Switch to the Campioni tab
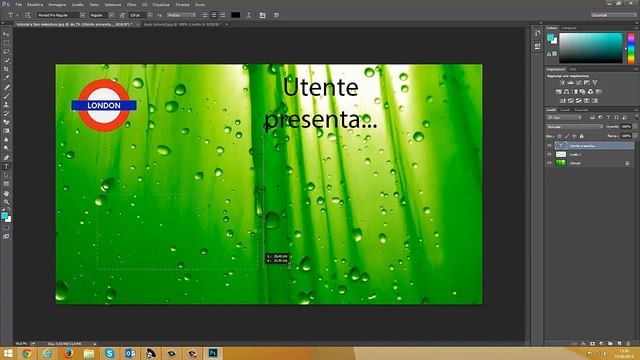This screenshot has height=360, width=640. click(569, 28)
